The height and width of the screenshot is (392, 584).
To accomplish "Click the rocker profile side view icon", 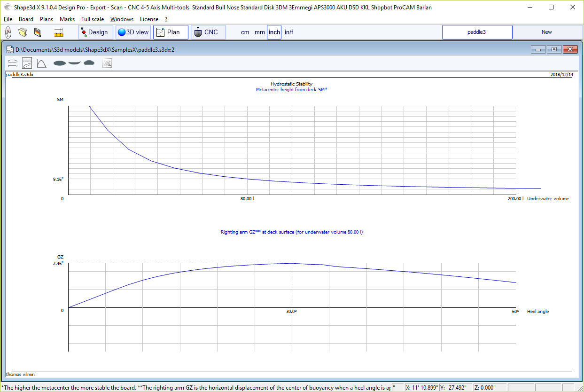I will click(x=74, y=63).
